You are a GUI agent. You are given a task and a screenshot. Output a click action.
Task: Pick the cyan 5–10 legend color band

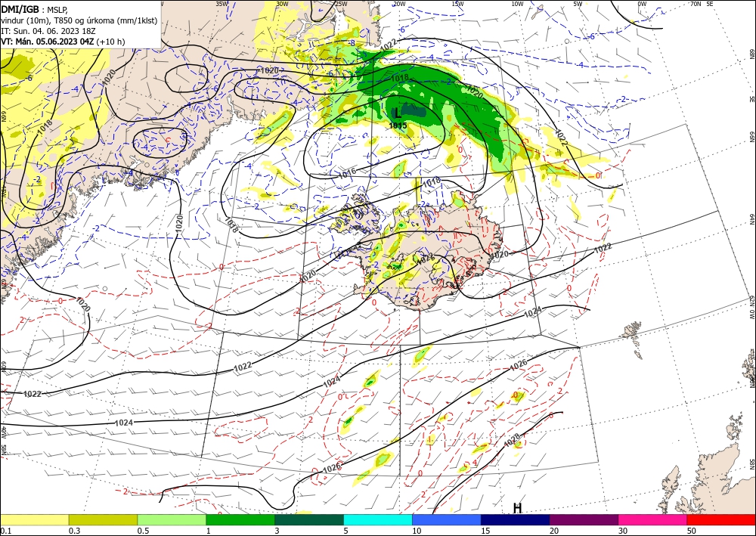click(378, 519)
